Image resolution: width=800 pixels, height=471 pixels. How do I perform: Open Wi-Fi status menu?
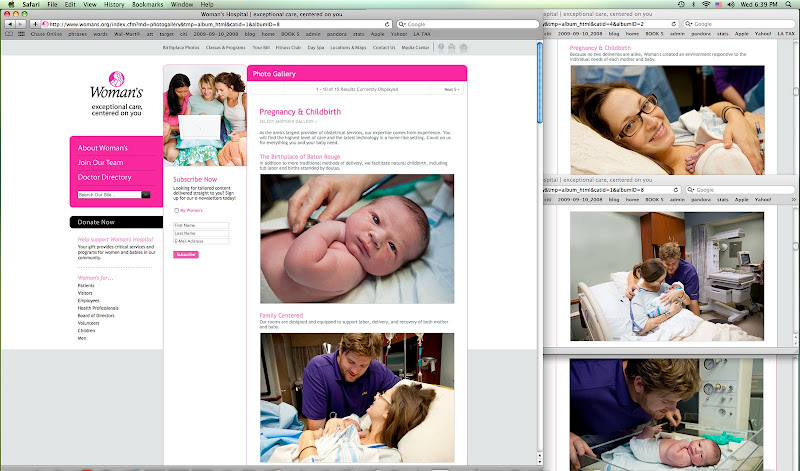click(706, 4)
